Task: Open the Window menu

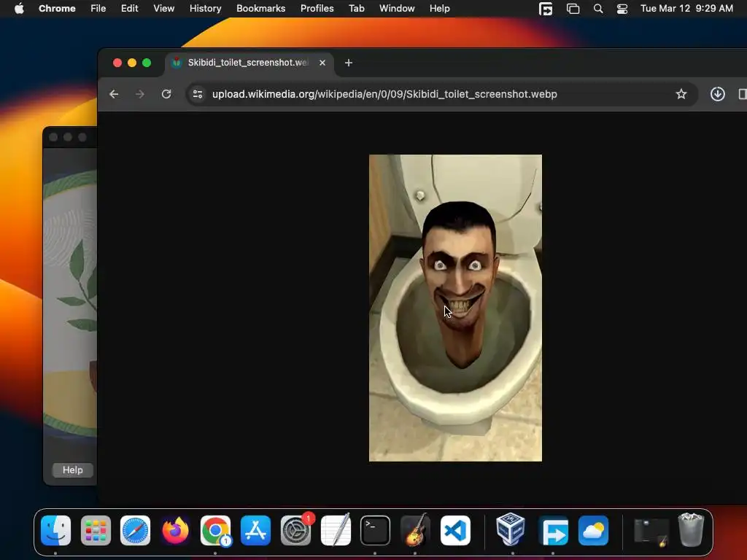Action: [x=397, y=9]
